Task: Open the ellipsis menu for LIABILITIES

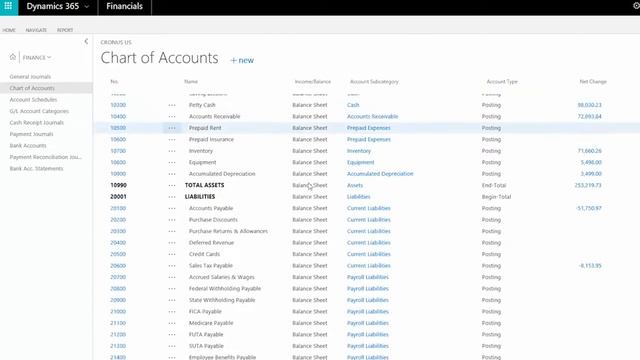Action: pyautogui.click(x=172, y=197)
